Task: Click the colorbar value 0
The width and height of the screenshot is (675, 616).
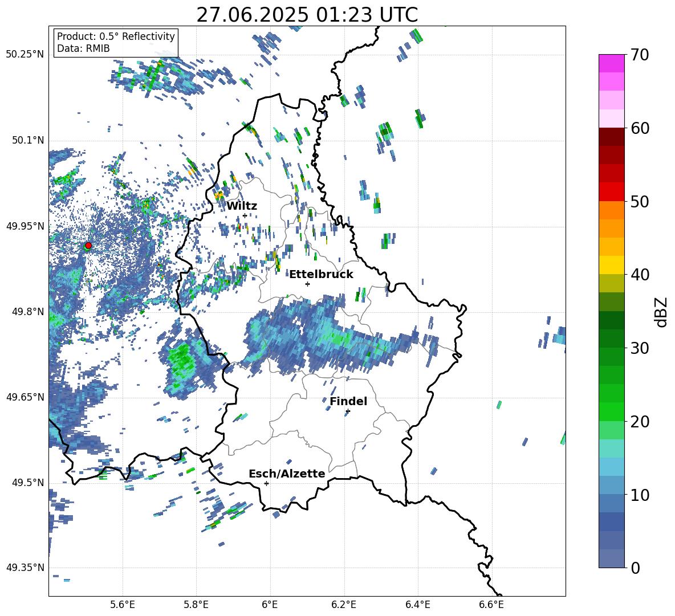Action: [636, 568]
